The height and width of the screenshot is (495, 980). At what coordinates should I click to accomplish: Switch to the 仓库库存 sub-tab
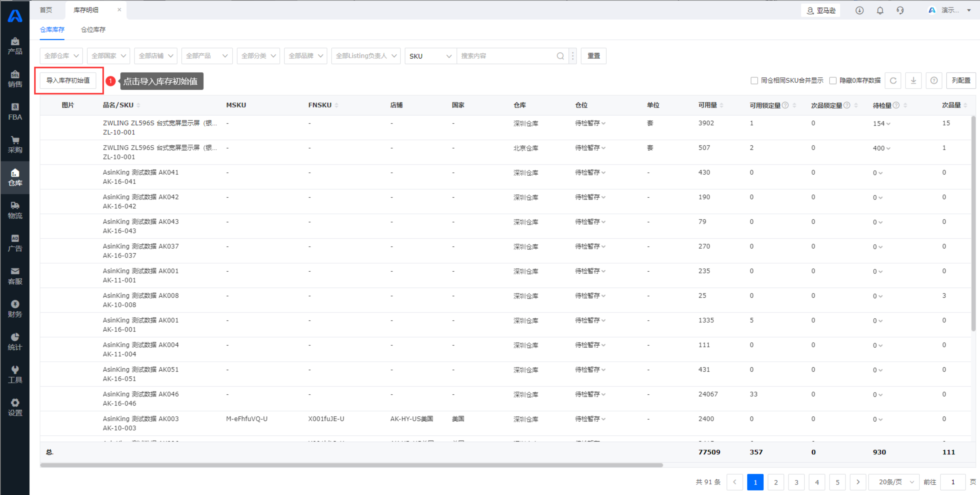coord(52,30)
